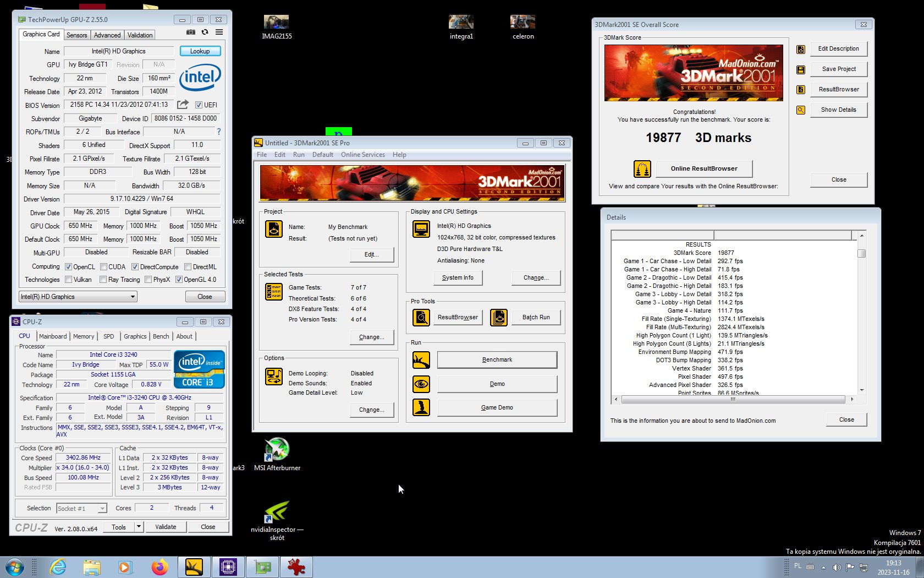Toggle the DirectML checkbox
The height and width of the screenshot is (578, 924).
coord(188,267)
